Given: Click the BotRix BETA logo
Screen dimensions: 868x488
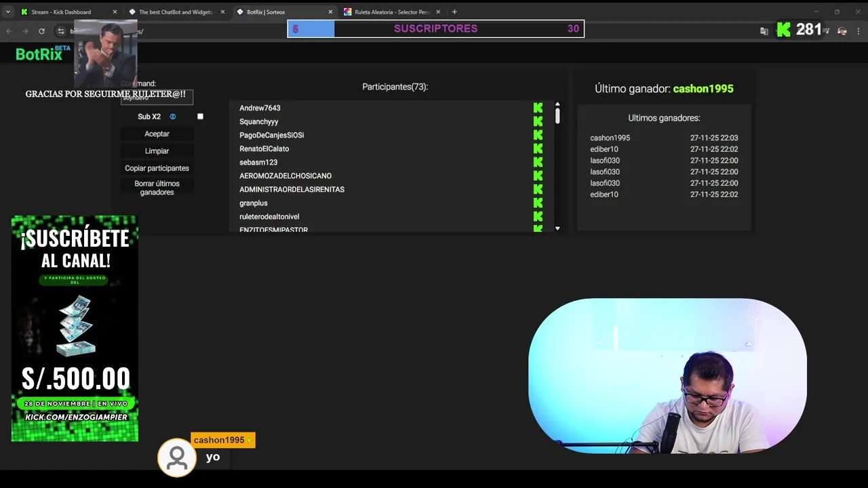Looking at the screenshot, I should pos(43,54).
